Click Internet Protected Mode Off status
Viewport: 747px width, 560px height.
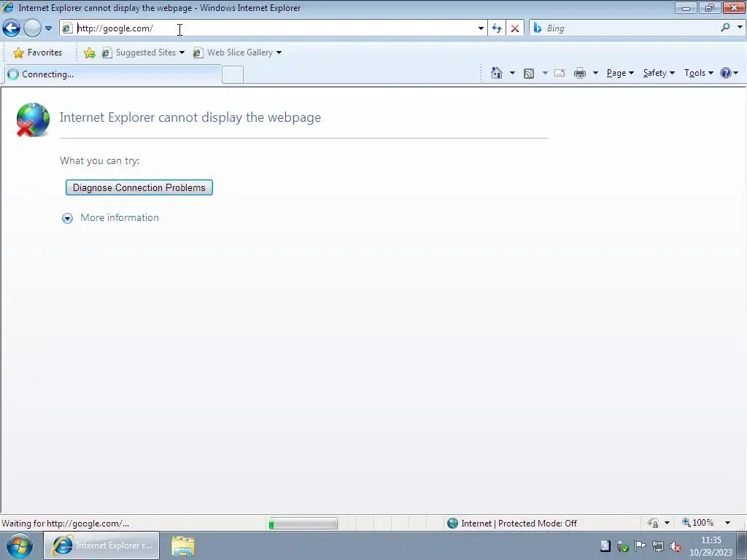coord(512,524)
